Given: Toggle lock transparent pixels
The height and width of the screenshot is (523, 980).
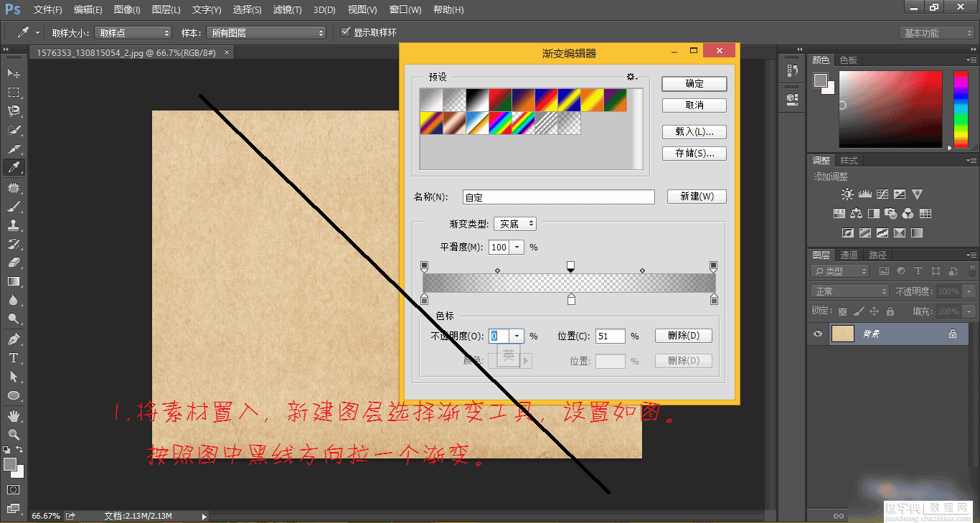Looking at the screenshot, I should tap(843, 311).
